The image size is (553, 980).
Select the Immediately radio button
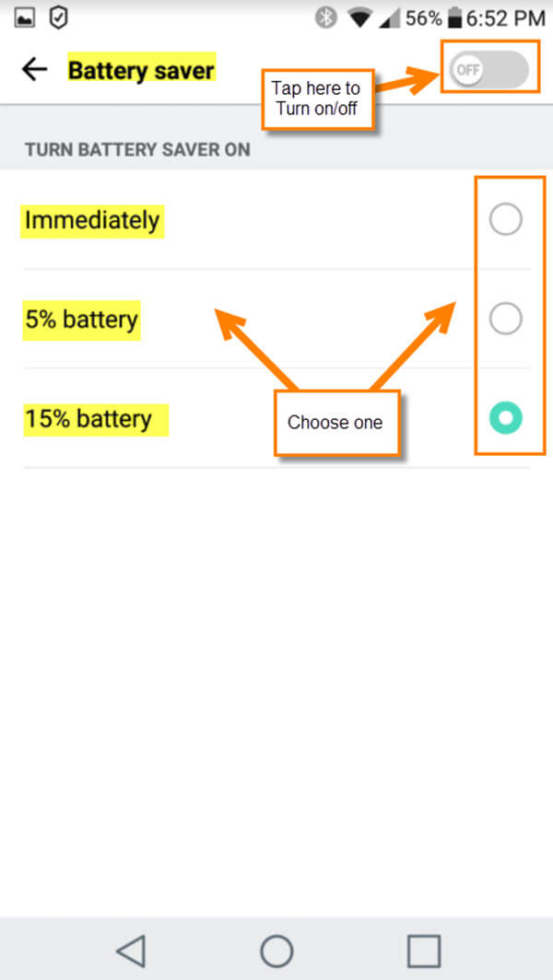(505, 219)
